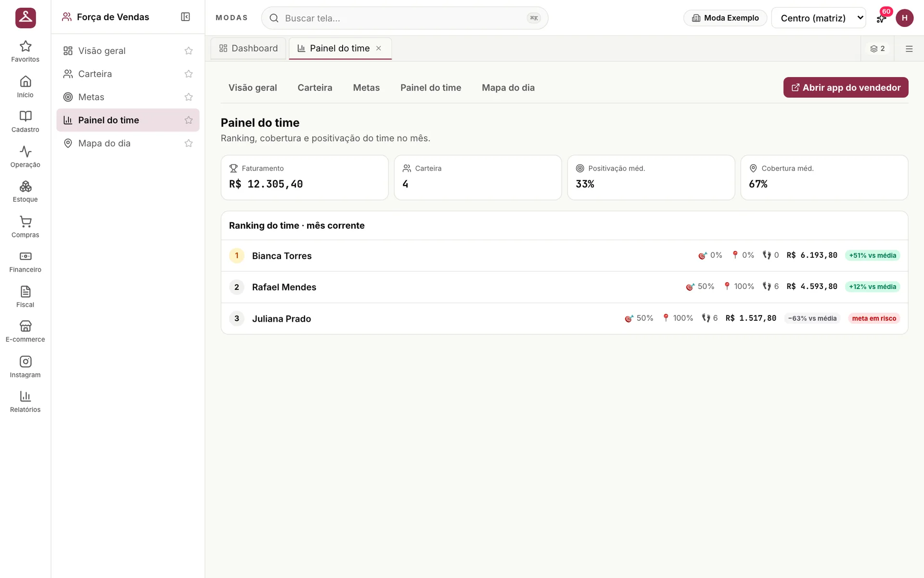Click the meta em risco badge

pyautogui.click(x=874, y=318)
